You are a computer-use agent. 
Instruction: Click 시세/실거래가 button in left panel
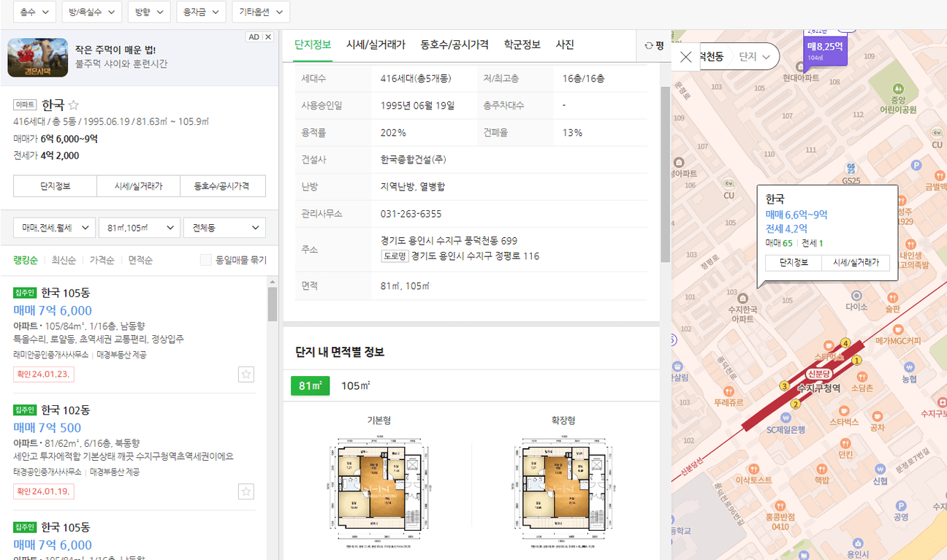click(139, 186)
